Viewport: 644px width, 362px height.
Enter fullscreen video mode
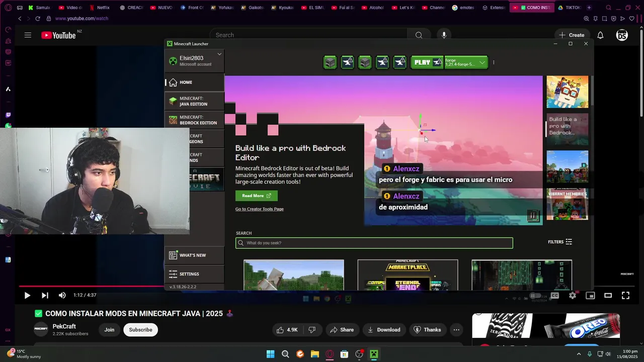(625, 296)
